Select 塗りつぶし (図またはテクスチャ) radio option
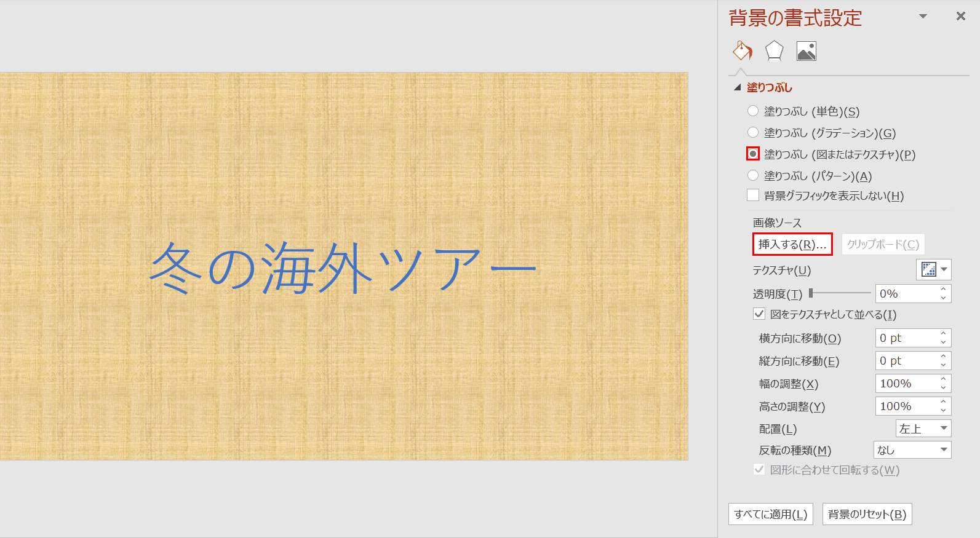980x538 pixels. pyautogui.click(x=753, y=154)
